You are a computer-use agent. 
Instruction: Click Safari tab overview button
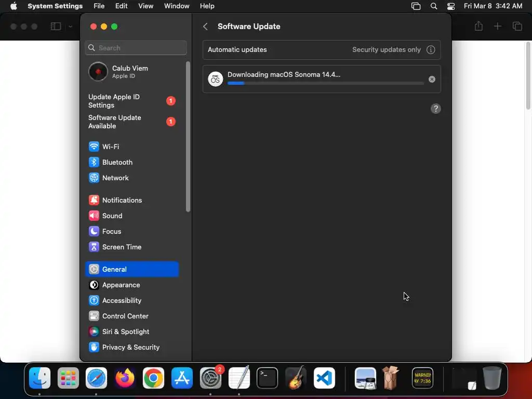pyautogui.click(x=517, y=26)
